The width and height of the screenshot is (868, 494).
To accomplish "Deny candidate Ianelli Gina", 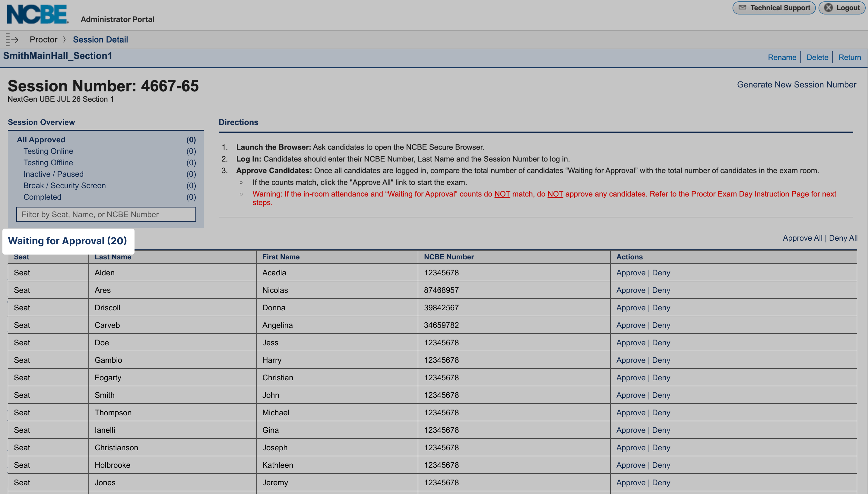I will click(x=661, y=430).
